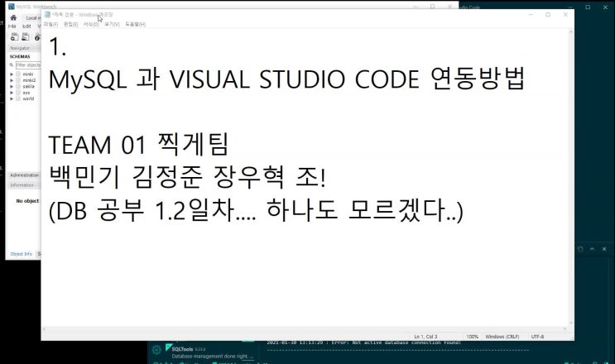Click the Notepad app icon in title bar

47,15
